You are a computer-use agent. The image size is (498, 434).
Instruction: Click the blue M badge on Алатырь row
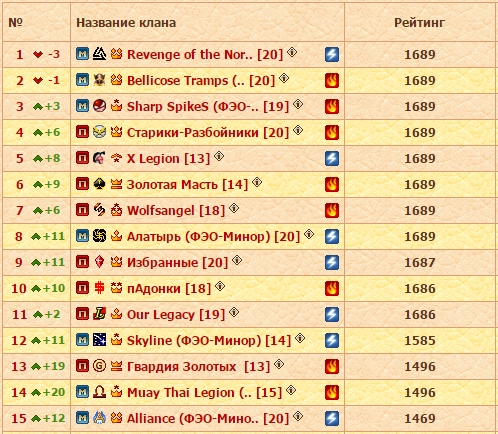(x=82, y=236)
